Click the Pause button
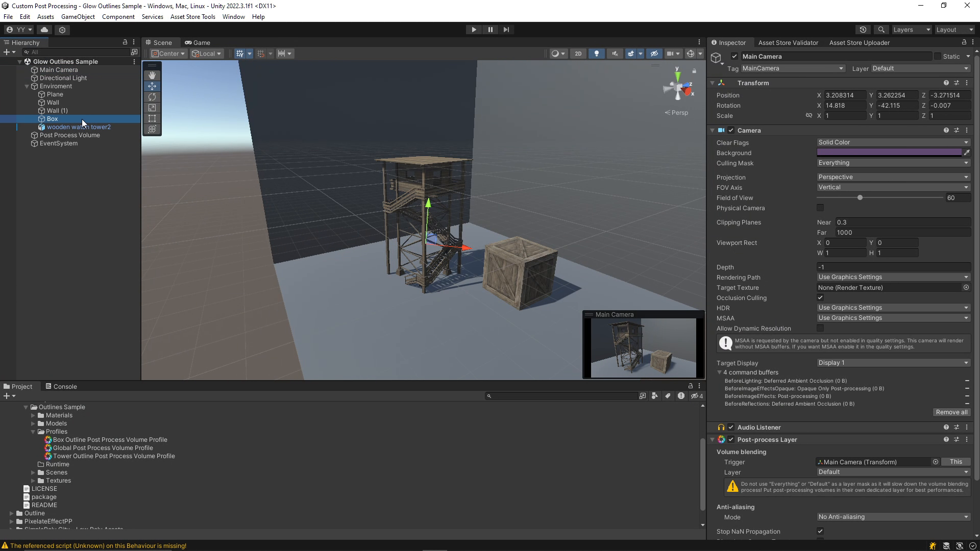This screenshot has width=980, height=551. coord(490,30)
